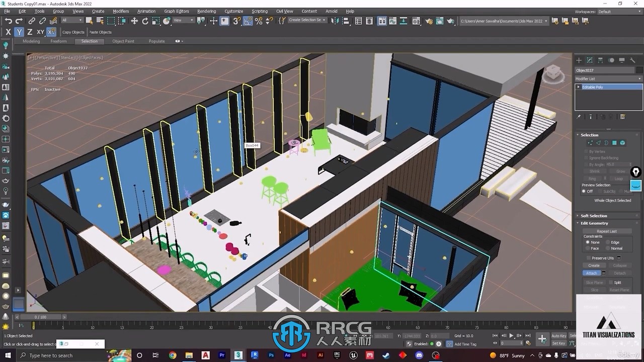
Task: Open the Select by Name list
Action: pos(100,21)
